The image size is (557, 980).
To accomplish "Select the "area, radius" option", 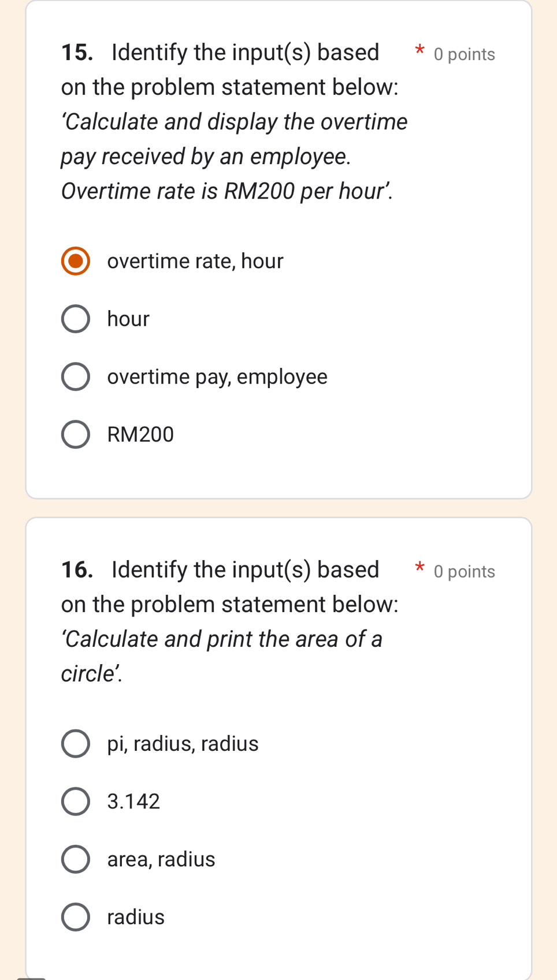I will pyautogui.click(x=75, y=859).
